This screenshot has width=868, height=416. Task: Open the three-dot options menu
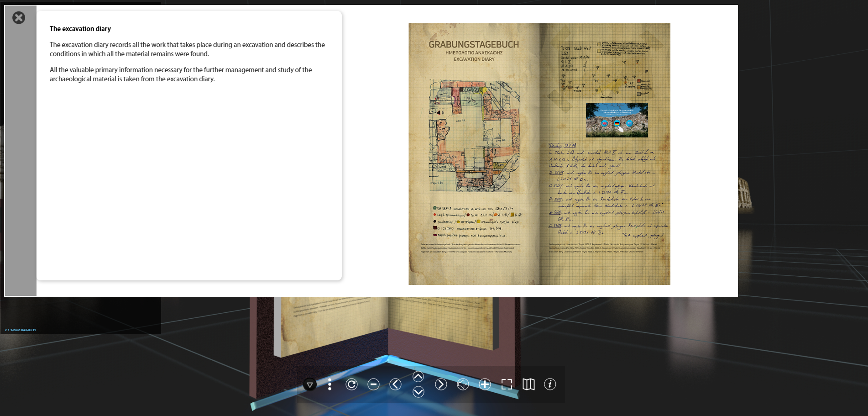[x=329, y=384]
